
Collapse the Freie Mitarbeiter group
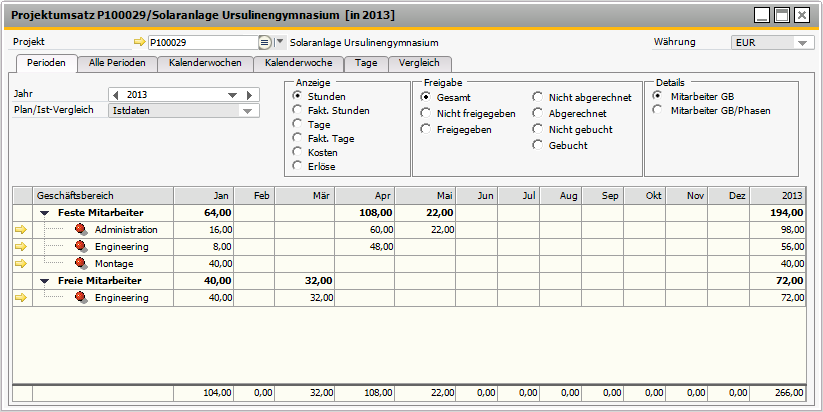coord(45,281)
